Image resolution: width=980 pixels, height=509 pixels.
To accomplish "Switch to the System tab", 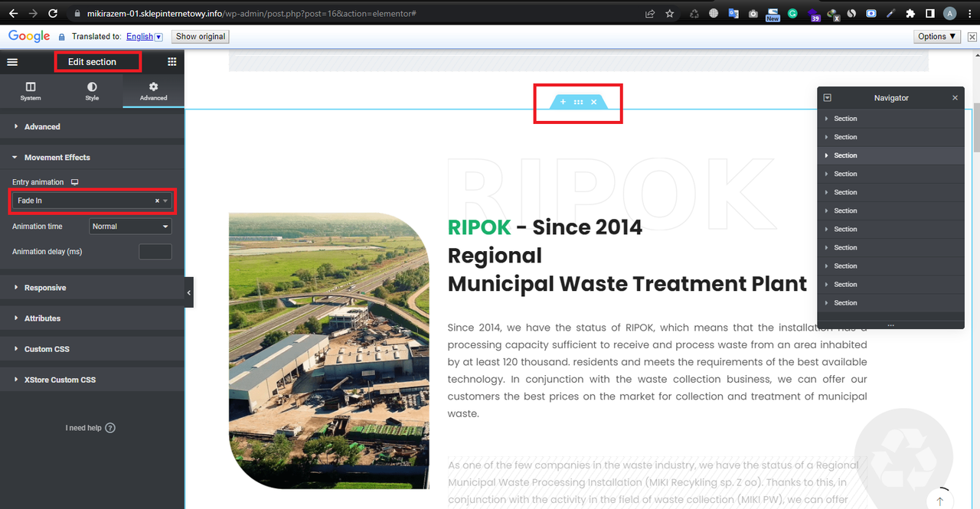I will (31, 91).
